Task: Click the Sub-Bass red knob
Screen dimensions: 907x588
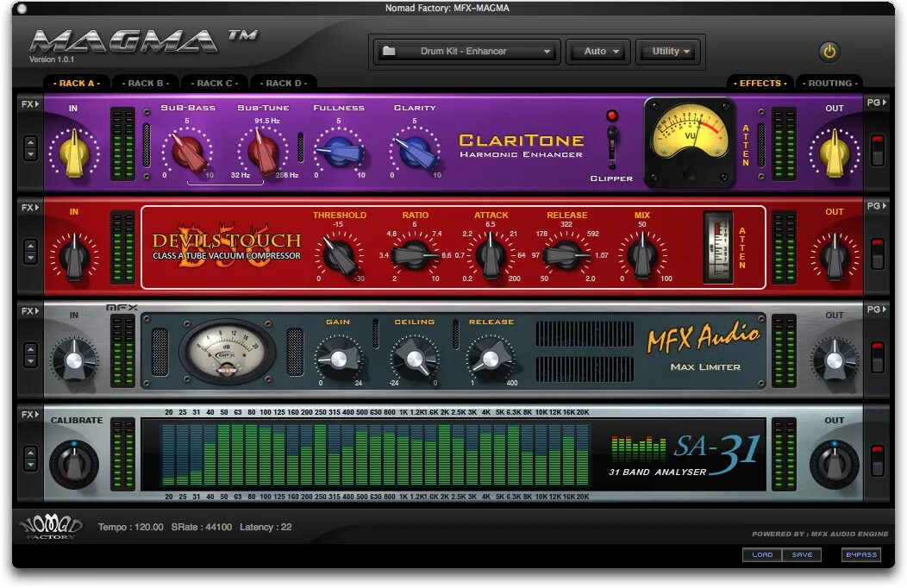Action: pyautogui.click(x=187, y=152)
